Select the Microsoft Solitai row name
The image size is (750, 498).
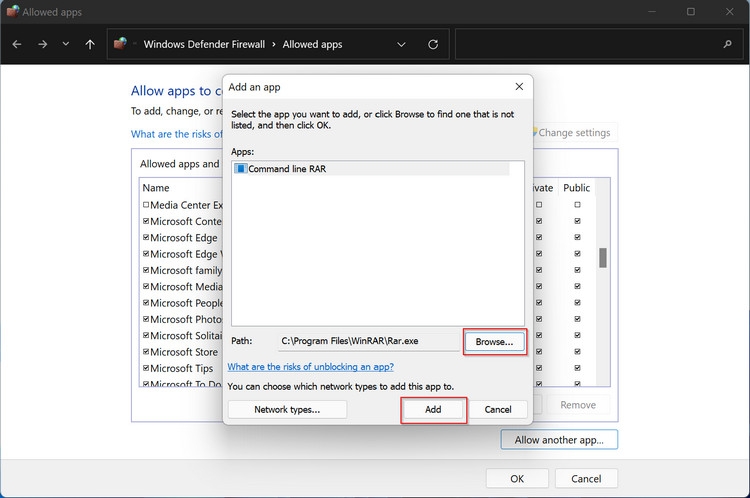[x=186, y=335]
